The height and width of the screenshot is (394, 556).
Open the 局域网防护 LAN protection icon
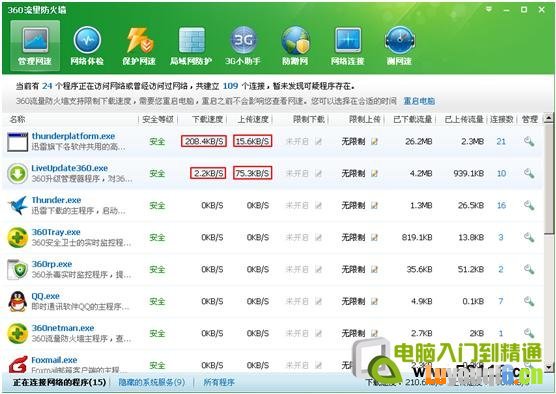(x=191, y=46)
